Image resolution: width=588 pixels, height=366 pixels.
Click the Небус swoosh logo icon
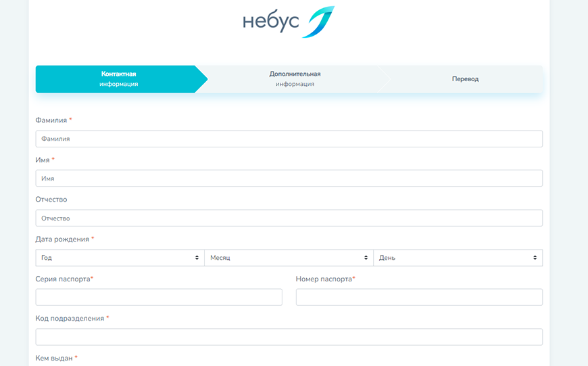click(x=318, y=22)
